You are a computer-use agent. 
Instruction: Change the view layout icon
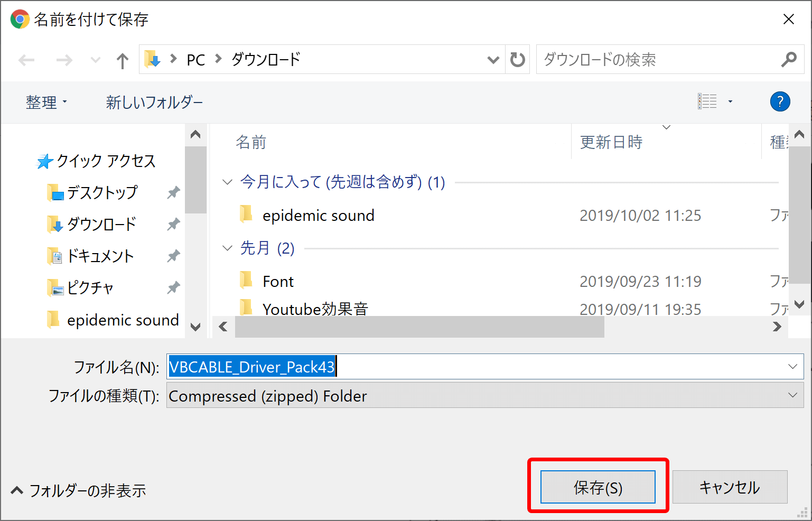707,100
